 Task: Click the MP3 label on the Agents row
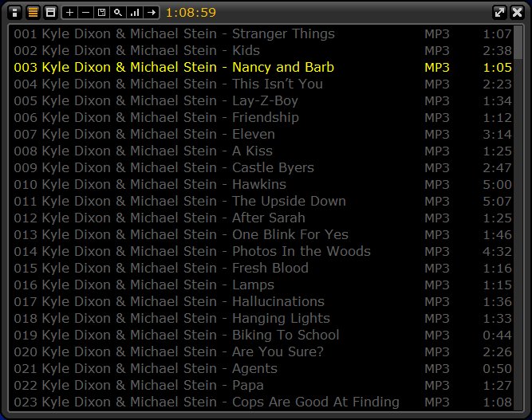coord(437,369)
